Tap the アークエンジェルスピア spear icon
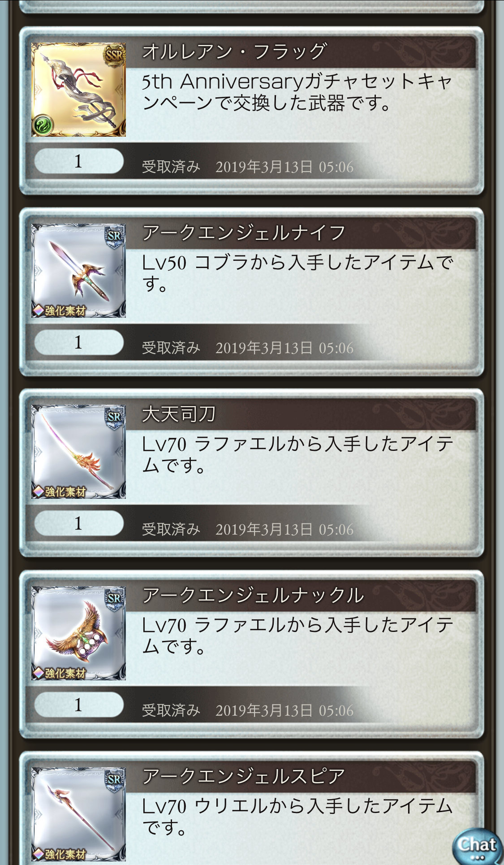Screen dimensions: 504x865 (x=78, y=814)
